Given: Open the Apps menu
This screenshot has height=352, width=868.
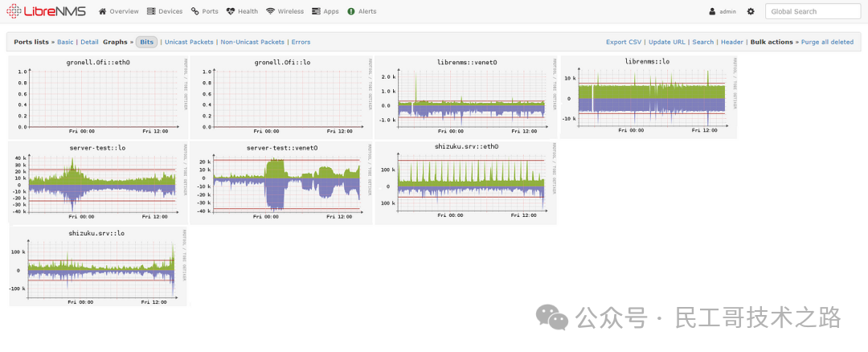Looking at the screenshot, I should [x=325, y=11].
